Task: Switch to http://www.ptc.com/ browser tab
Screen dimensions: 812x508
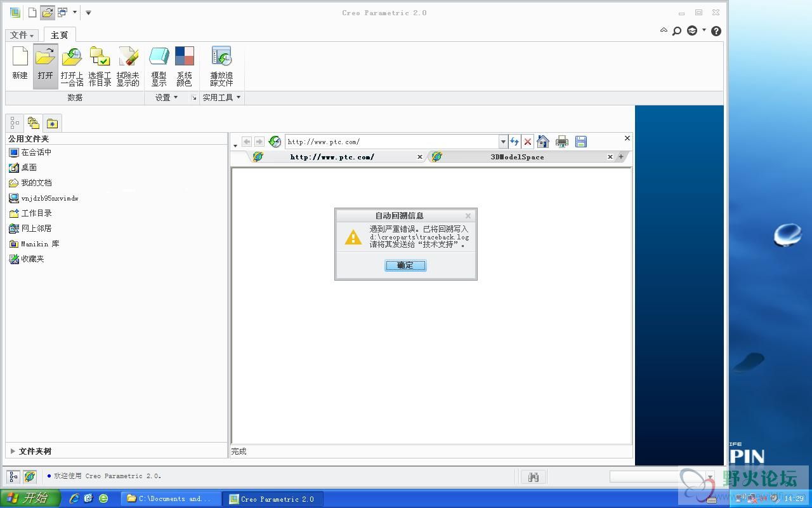Action: (332, 157)
